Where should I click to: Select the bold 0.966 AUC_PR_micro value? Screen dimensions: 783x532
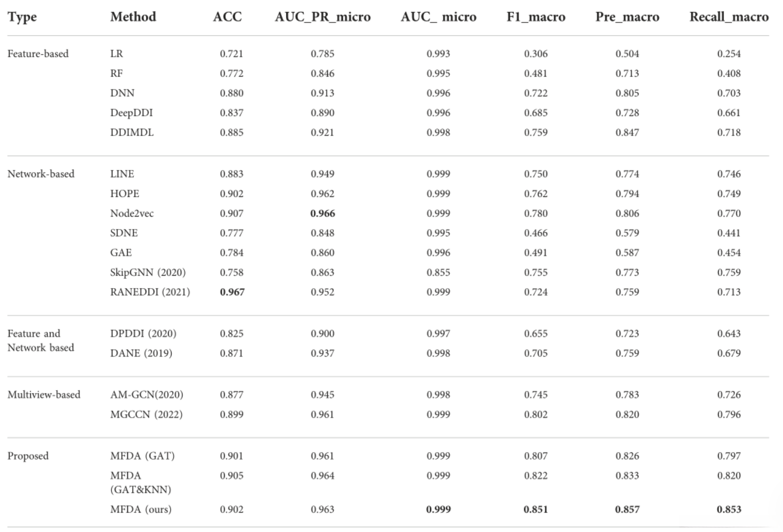[x=322, y=213]
